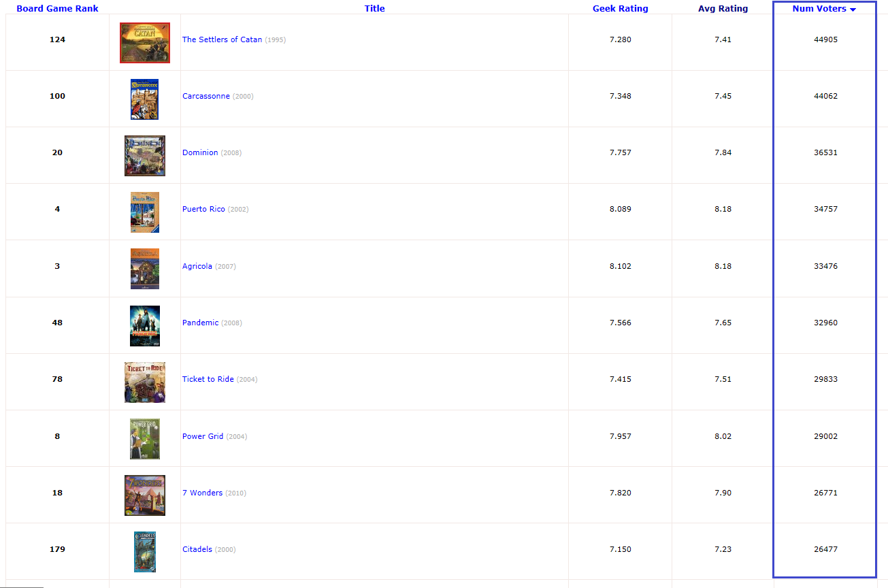Screen dimensions: 888x588
Task: Click voter count 44062 for Carcassonne
Action: (x=826, y=96)
